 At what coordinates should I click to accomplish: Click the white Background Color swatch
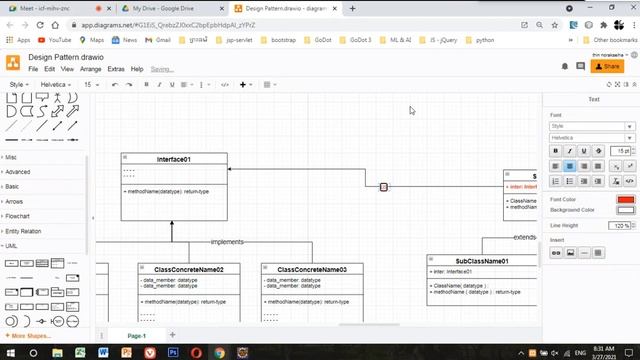click(626, 210)
